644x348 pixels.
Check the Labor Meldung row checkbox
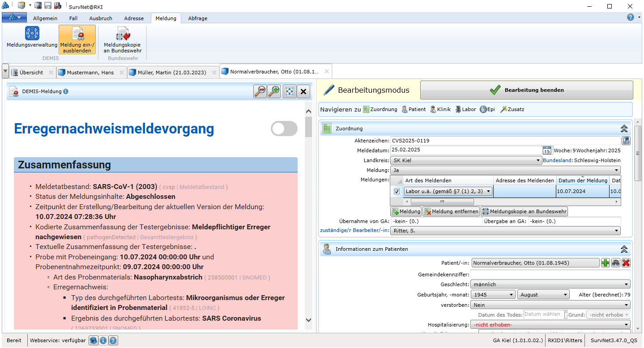pos(397,192)
